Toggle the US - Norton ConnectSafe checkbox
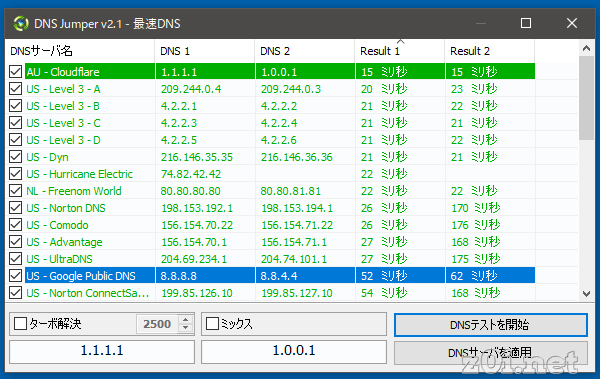Viewport: 600px width, 379px height. tap(15, 293)
